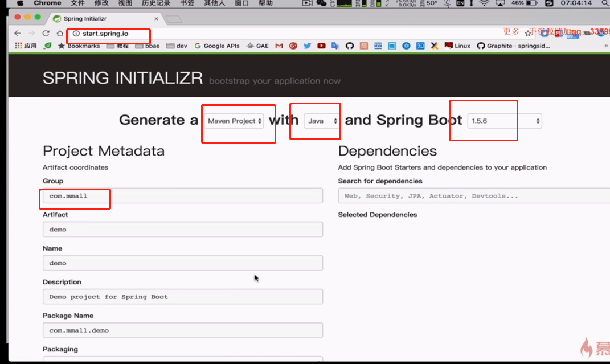The width and height of the screenshot is (610, 364).
Task: Open the 其他人 menu
Action: (214, 3)
